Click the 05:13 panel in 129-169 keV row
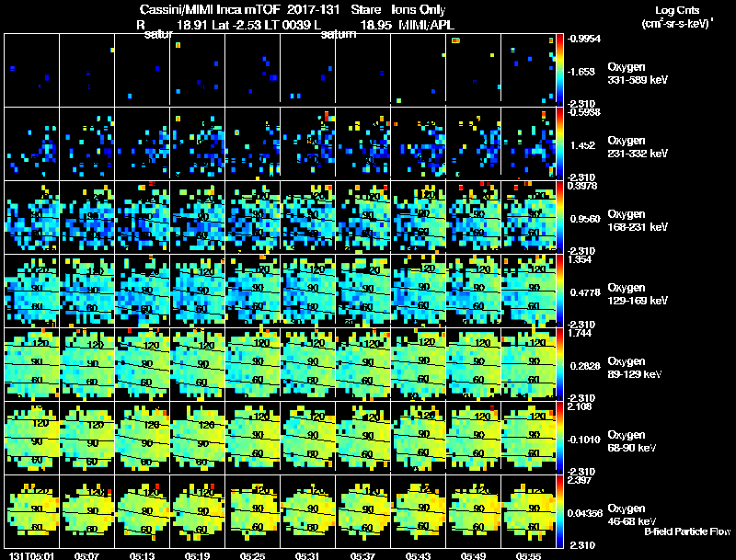Screen dimensions: 736x560 [143, 291]
